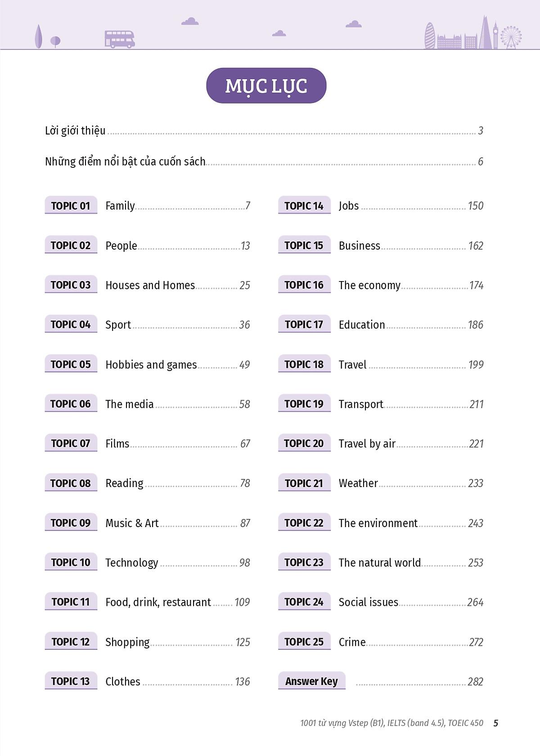The width and height of the screenshot is (540, 756).
Task: Click the cloud icon above the title
Action: click(279, 33)
